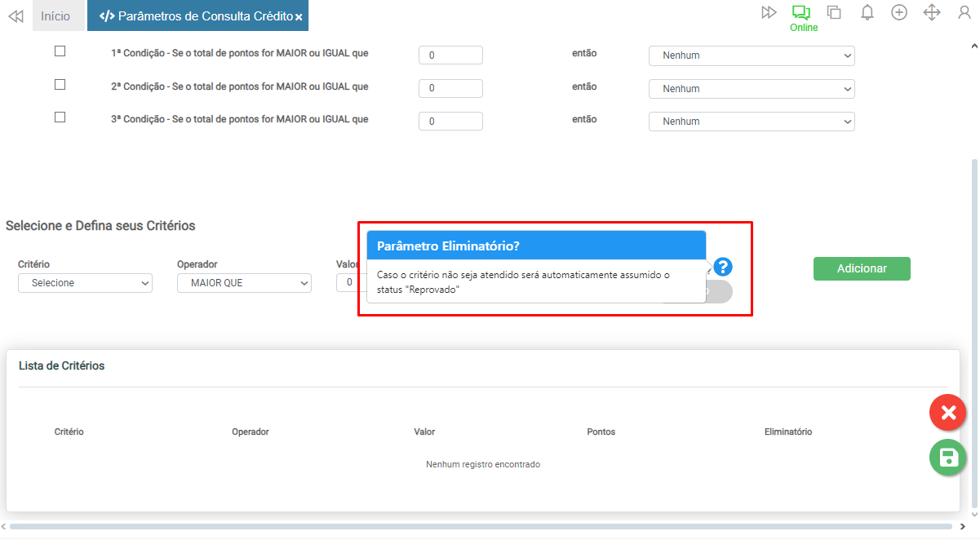Screen dimensions: 980x540
Task: Click the red cancel X floating button
Action: pos(947,413)
